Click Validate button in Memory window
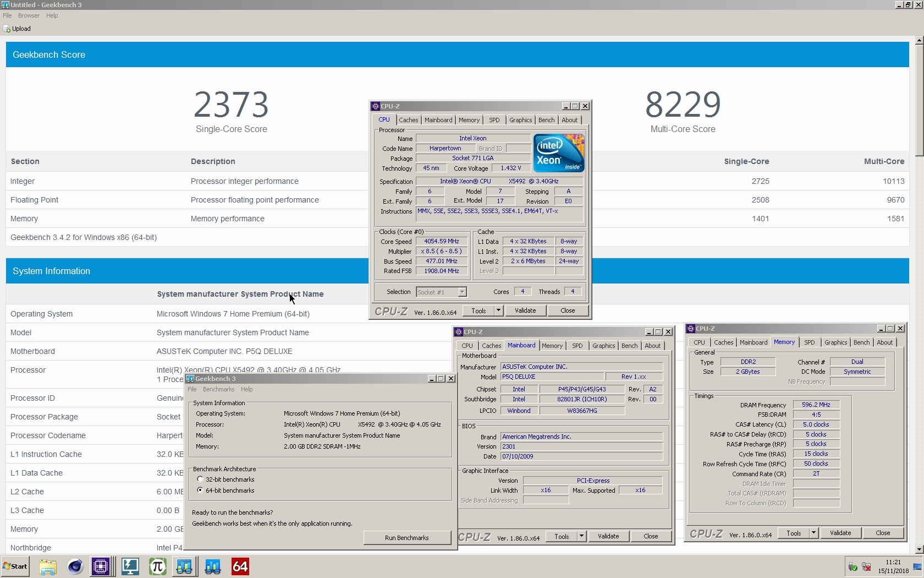 (x=840, y=533)
